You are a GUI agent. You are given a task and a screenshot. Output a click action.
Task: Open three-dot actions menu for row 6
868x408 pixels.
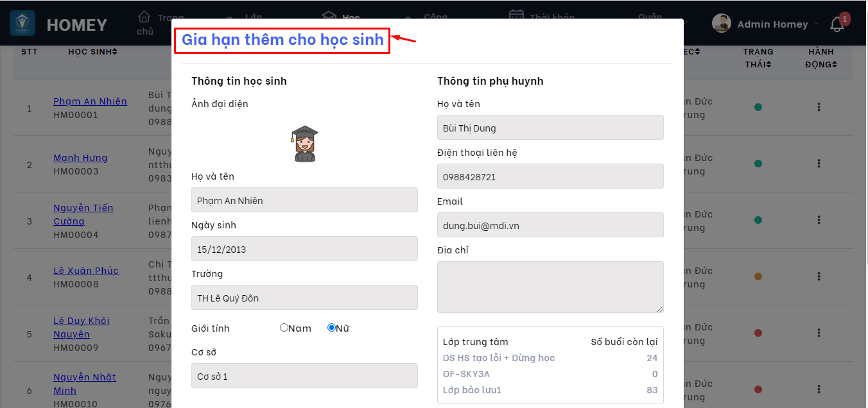pyautogui.click(x=819, y=389)
